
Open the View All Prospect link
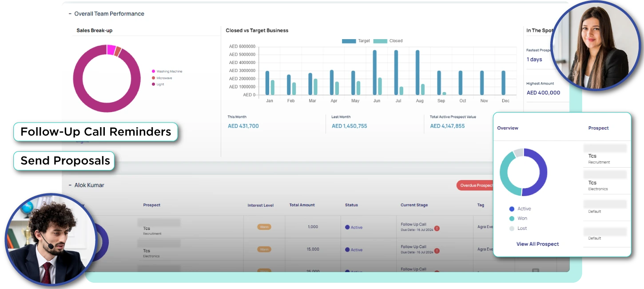[x=537, y=244]
